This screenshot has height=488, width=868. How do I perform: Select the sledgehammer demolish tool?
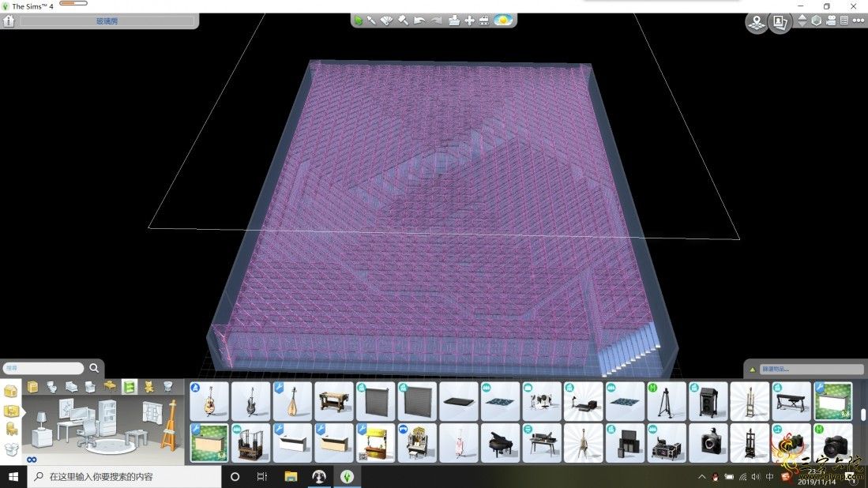(403, 21)
